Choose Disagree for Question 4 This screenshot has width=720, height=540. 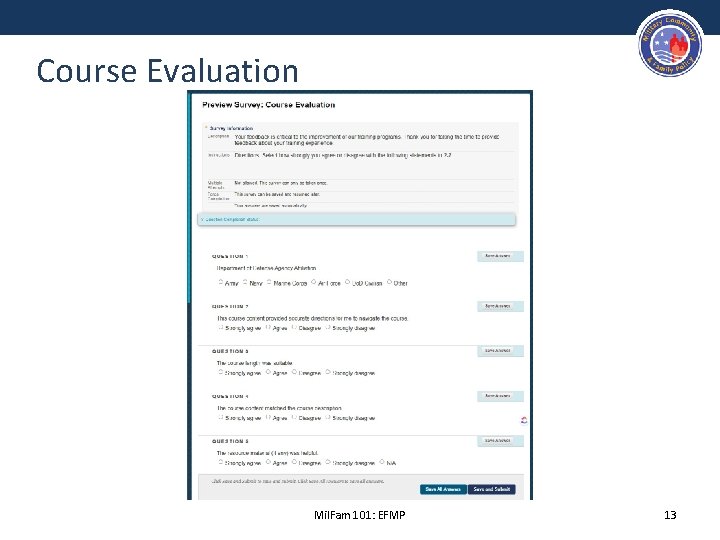[294, 417]
